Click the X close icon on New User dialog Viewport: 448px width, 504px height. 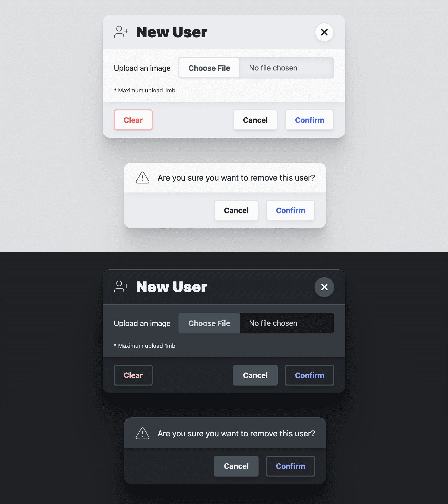324,32
